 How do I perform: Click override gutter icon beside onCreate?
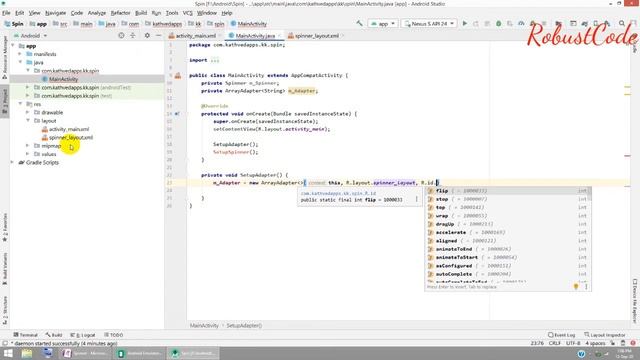tap(177, 114)
